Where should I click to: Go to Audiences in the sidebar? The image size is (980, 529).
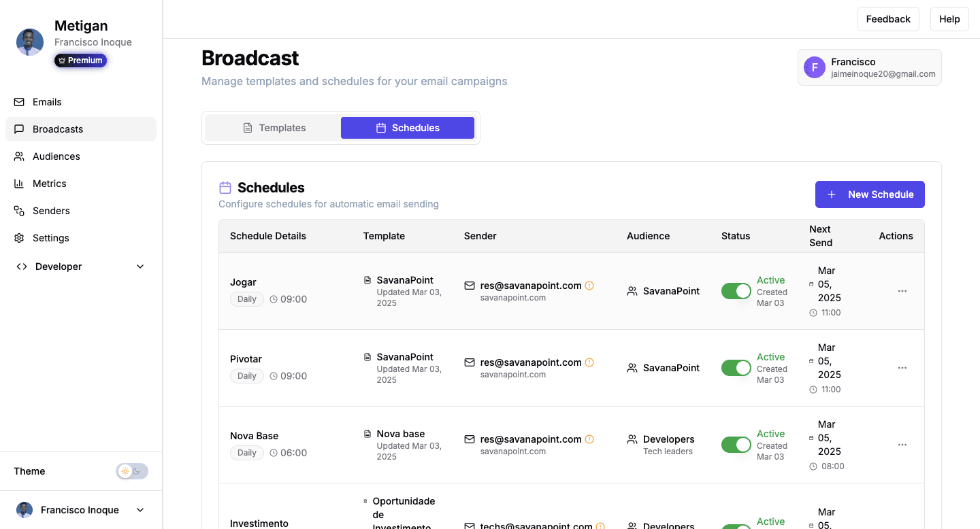pos(81,156)
